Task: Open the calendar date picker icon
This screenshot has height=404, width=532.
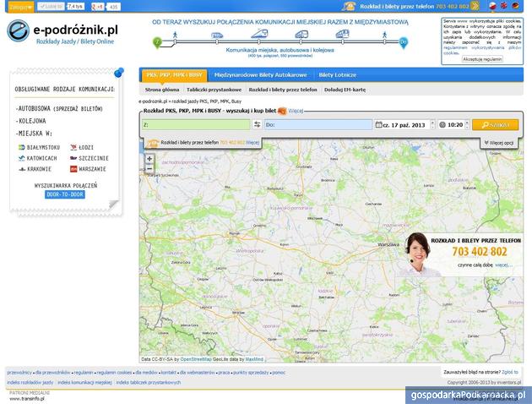Action: [378, 125]
